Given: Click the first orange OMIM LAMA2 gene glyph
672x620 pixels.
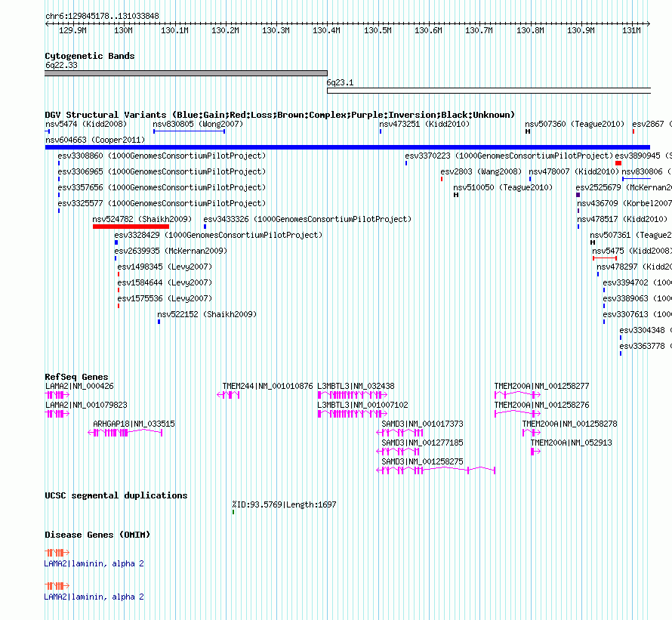Looking at the screenshot, I should point(57,552).
